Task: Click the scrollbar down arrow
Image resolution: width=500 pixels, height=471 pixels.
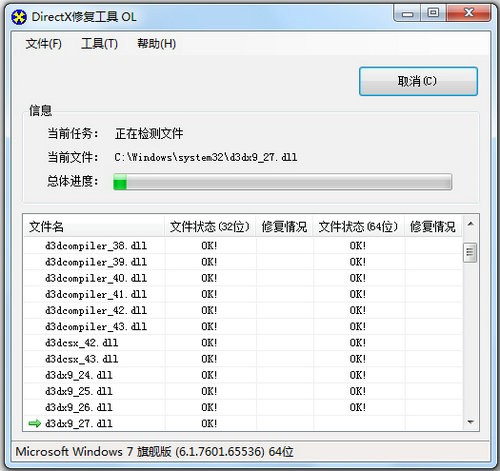Action: tap(471, 422)
